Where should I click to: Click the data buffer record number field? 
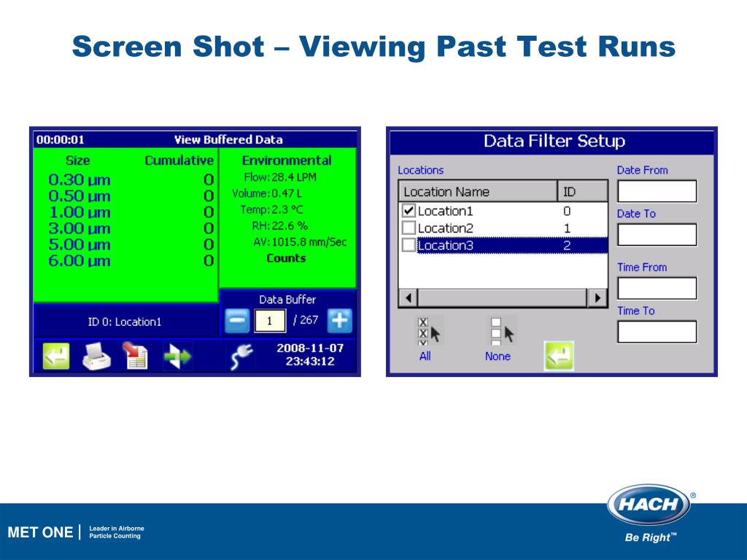pyautogui.click(x=270, y=321)
